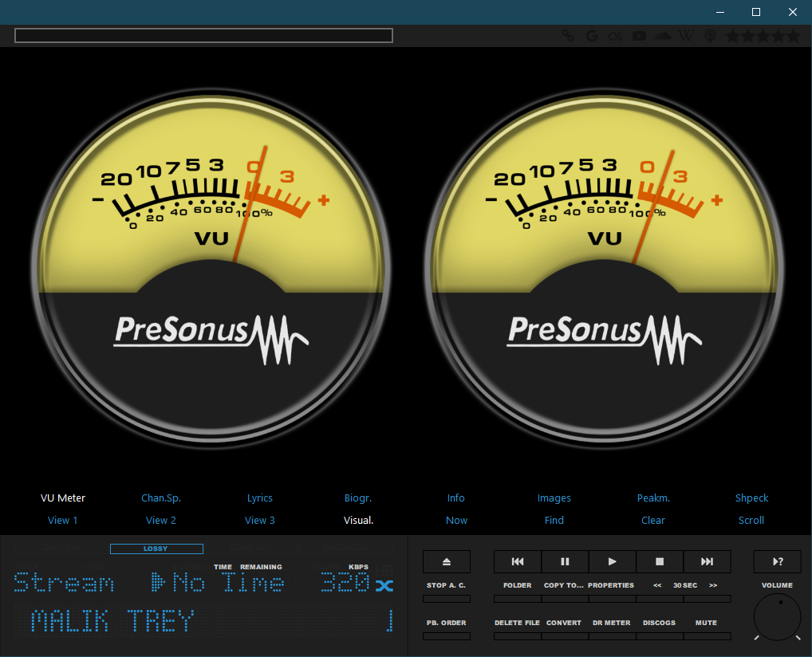
Task: Click the Scroll link
Action: click(x=751, y=521)
